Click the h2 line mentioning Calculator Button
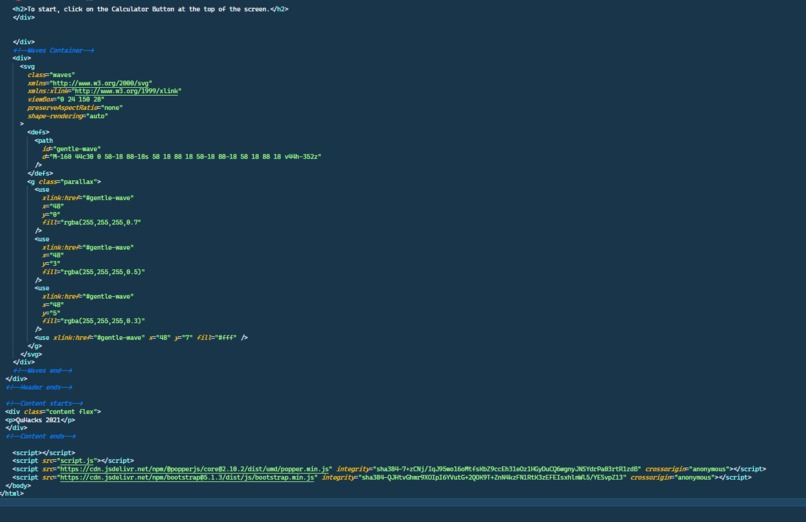 [x=150, y=9]
